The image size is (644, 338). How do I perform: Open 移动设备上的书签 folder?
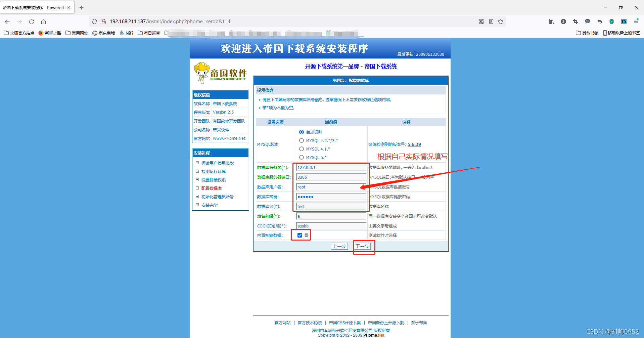pos(622,33)
